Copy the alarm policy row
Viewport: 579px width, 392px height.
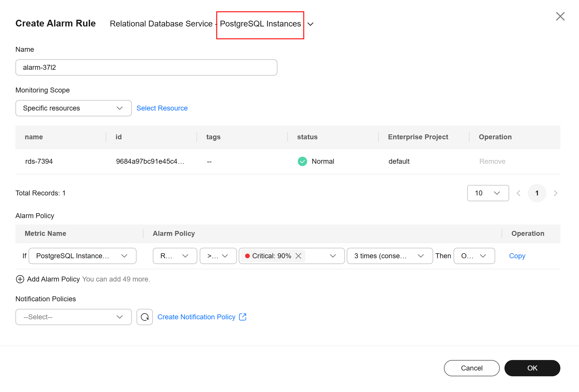click(x=517, y=256)
